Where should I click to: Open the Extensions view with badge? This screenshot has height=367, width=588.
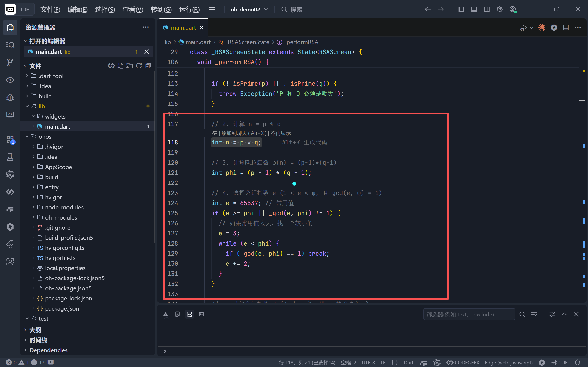10,140
